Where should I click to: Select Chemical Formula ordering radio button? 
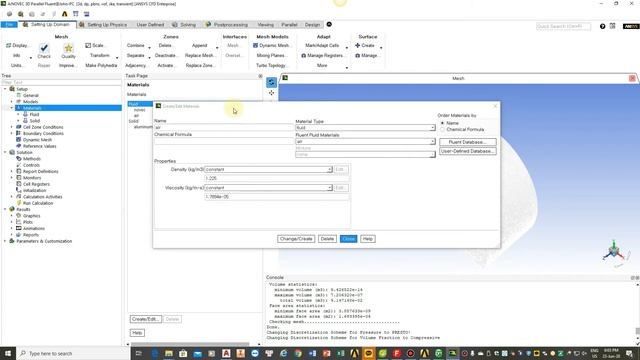coord(442,129)
